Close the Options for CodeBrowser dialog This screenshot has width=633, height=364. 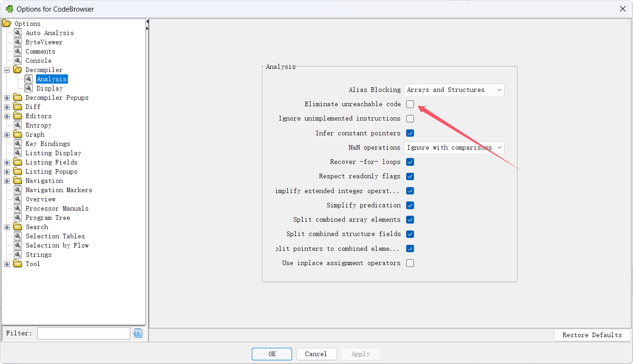(622, 8)
